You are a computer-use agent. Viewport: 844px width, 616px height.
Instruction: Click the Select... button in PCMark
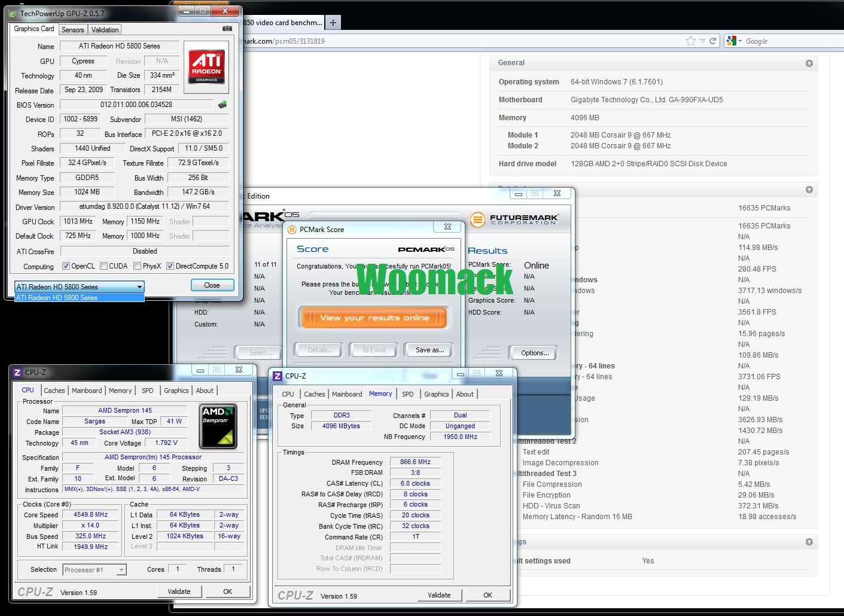coord(261,353)
